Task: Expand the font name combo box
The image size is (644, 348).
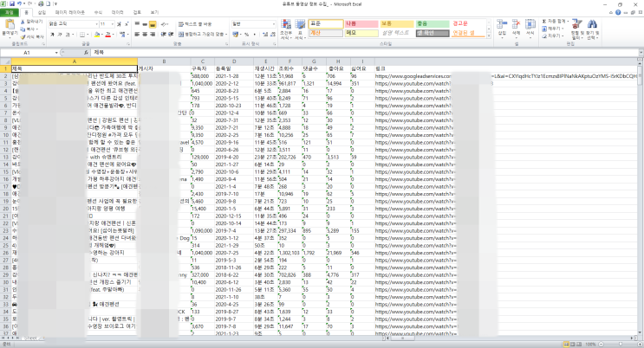Action: pyautogui.click(x=96, y=23)
